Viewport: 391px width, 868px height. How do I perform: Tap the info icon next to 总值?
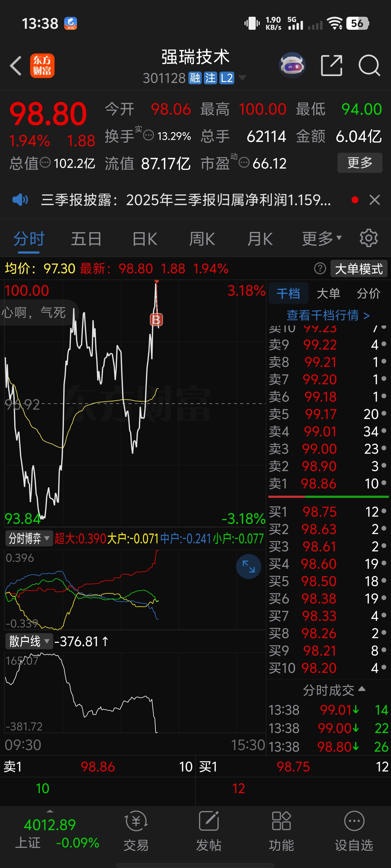click(45, 163)
